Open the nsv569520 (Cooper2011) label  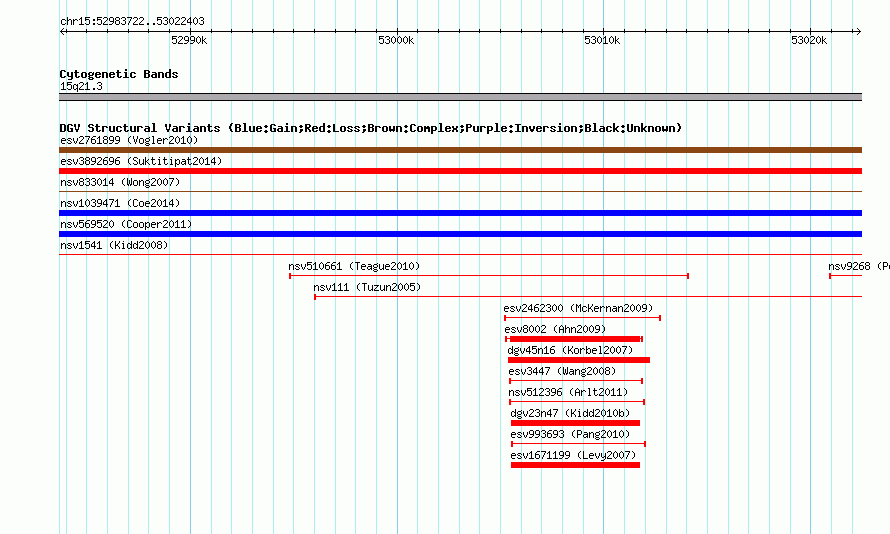point(126,224)
